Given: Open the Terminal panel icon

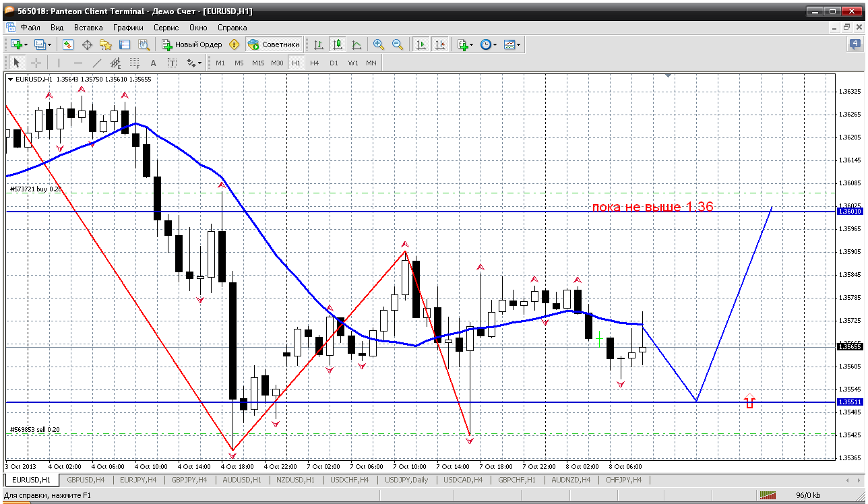Looking at the screenshot, I should point(125,44).
